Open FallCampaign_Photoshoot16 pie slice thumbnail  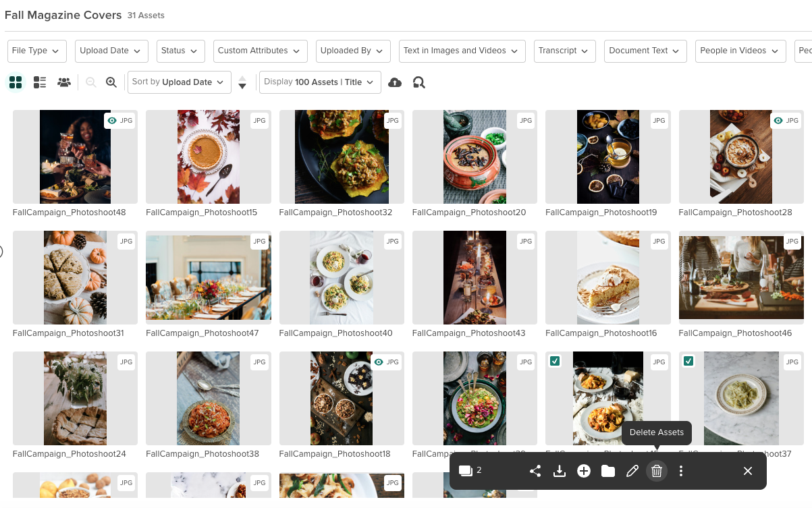pos(608,278)
